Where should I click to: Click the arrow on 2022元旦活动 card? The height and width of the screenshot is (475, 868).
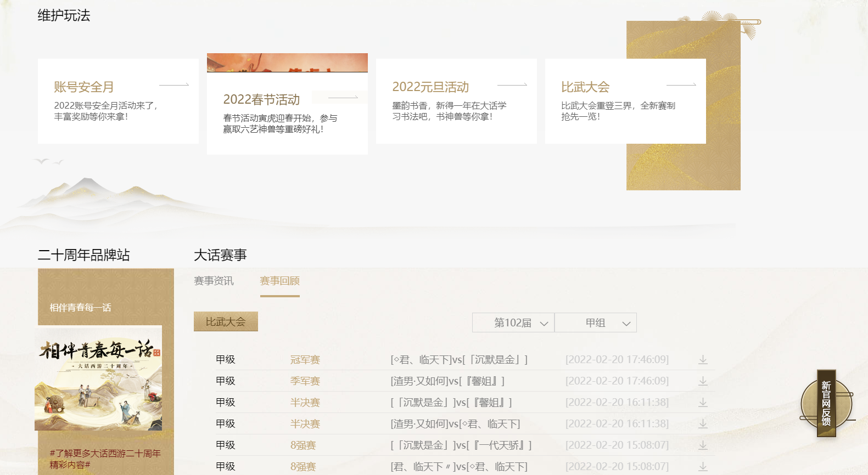coord(512,85)
